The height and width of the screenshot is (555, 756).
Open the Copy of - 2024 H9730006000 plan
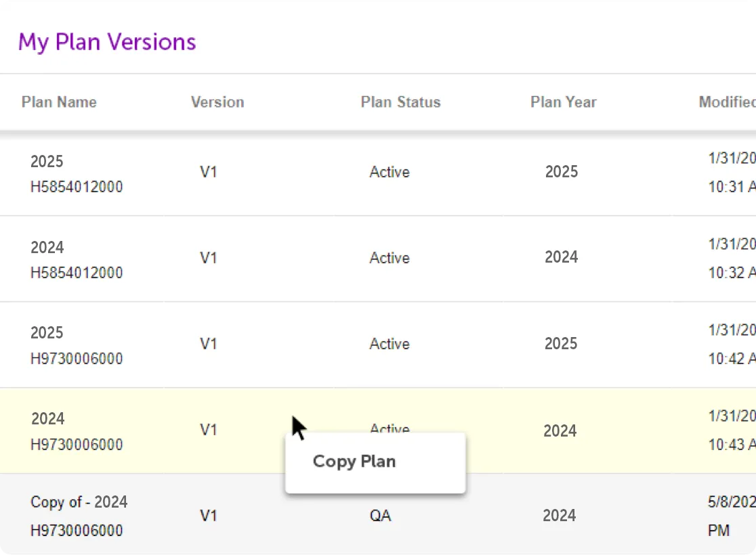point(79,516)
